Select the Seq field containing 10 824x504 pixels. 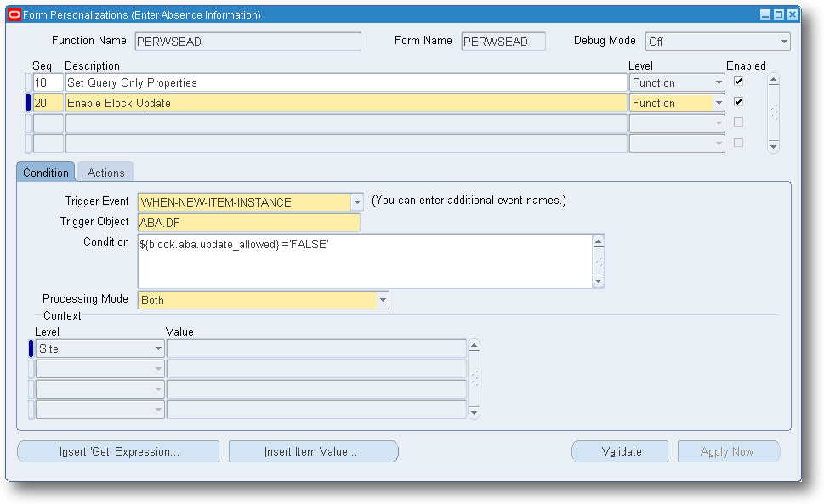(x=48, y=83)
